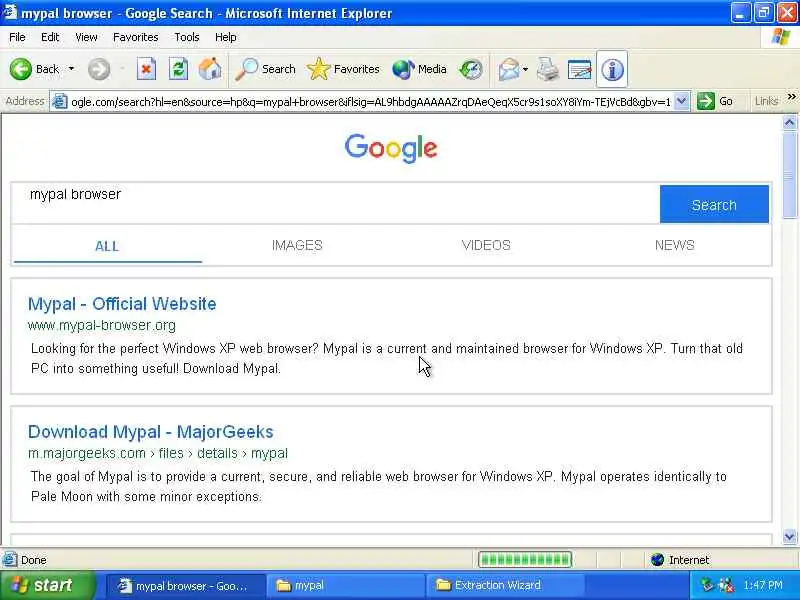Open the Favorites menu
The height and width of the screenshot is (600, 800).
point(135,37)
